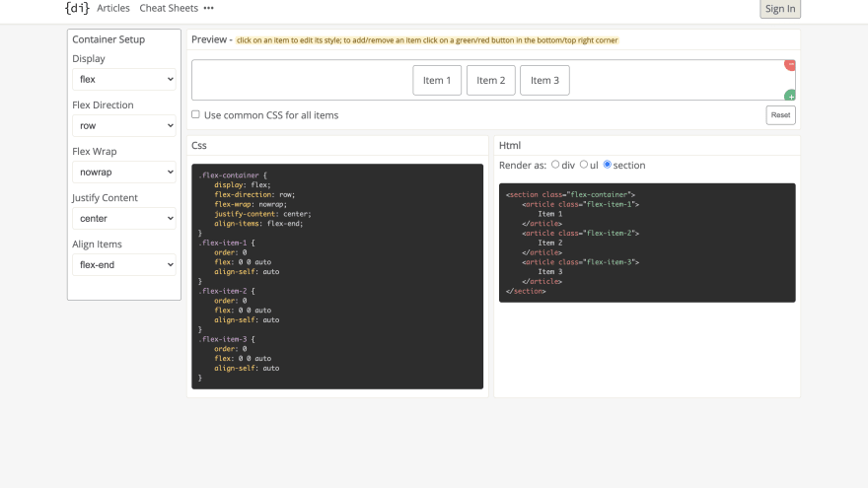868x488 pixels.
Task: Open the three-dots more menu
Action: click(x=209, y=8)
